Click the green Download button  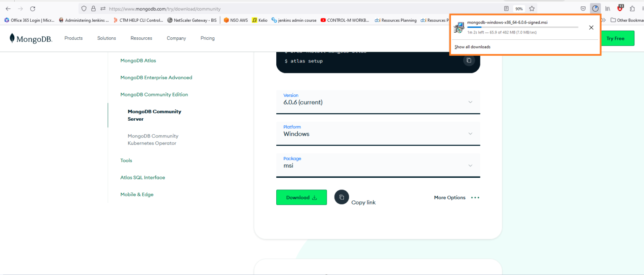pyautogui.click(x=301, y=197)
